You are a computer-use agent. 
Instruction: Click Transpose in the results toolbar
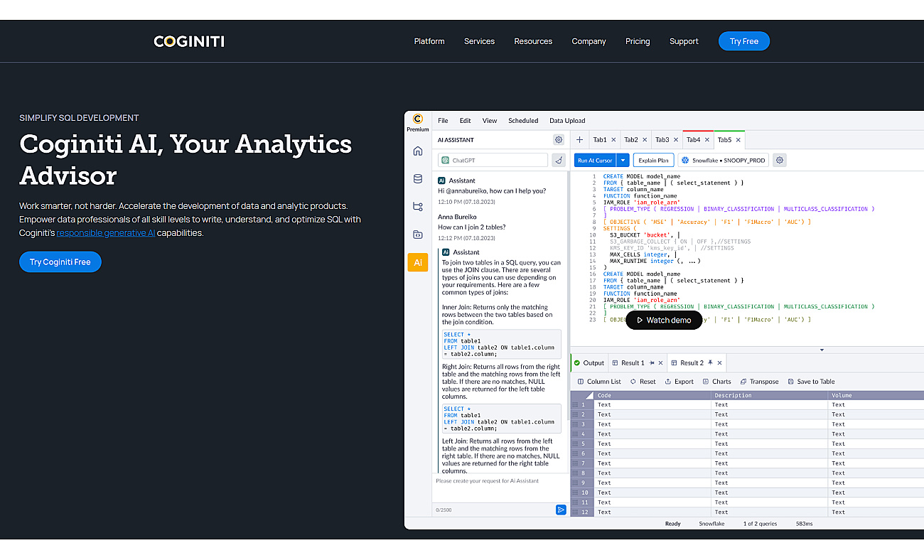[x=759, y=382]
